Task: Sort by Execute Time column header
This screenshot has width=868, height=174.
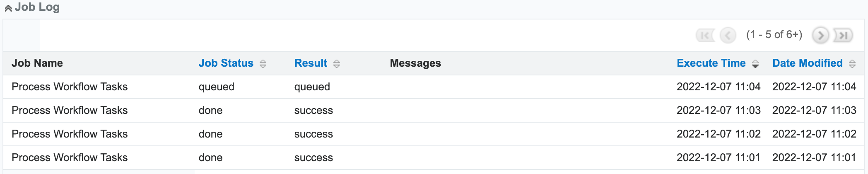Action: pos(711,63)
